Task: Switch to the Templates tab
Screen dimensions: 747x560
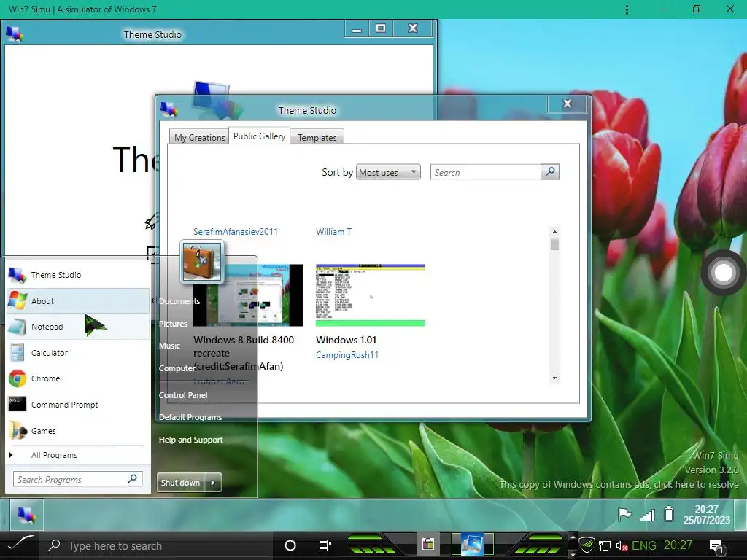Action: coord(317,138)
